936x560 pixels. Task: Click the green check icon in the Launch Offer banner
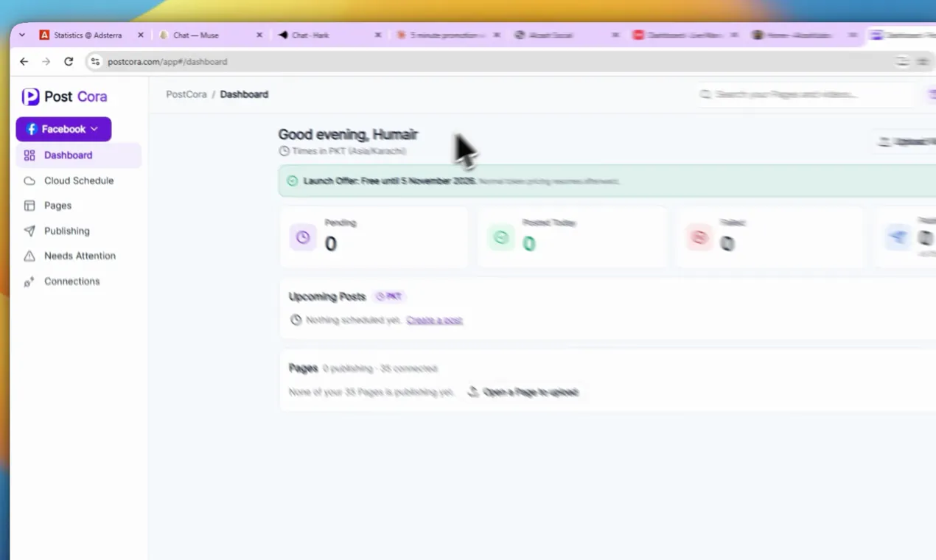click(293, 181)
